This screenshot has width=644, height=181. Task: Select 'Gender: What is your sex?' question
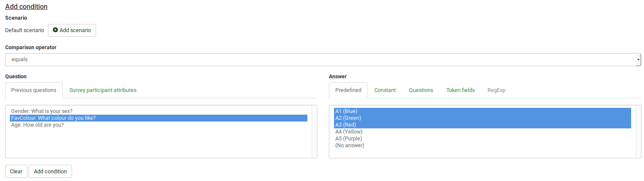[42, 111]
